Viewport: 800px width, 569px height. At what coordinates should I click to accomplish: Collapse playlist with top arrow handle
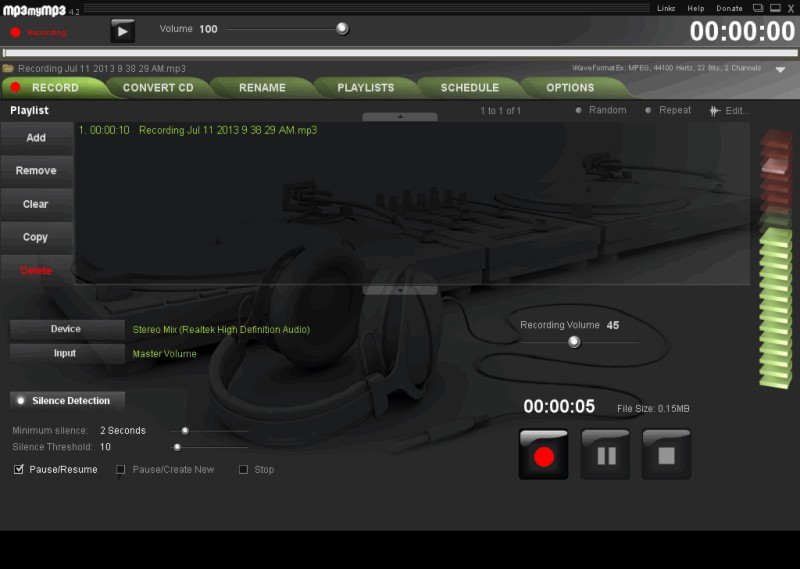point(400,117)
